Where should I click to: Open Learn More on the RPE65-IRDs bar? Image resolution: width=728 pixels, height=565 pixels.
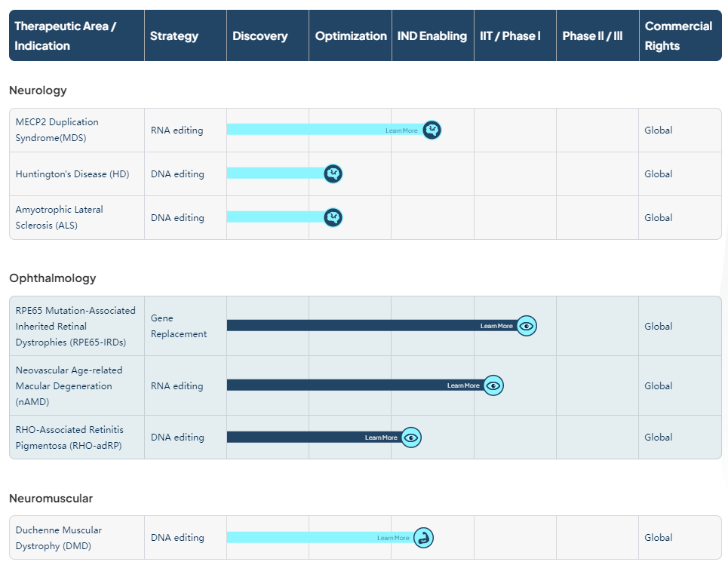point(496,326)
